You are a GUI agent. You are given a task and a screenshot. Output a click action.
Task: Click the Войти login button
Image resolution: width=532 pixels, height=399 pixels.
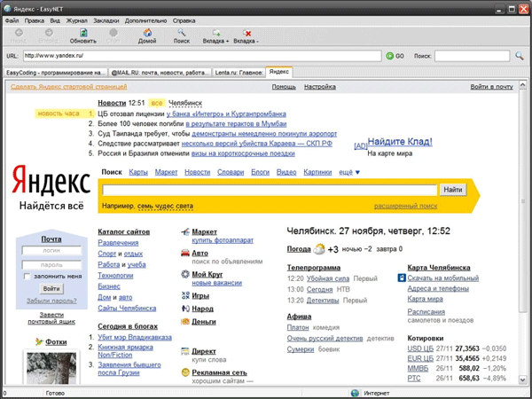51,289
